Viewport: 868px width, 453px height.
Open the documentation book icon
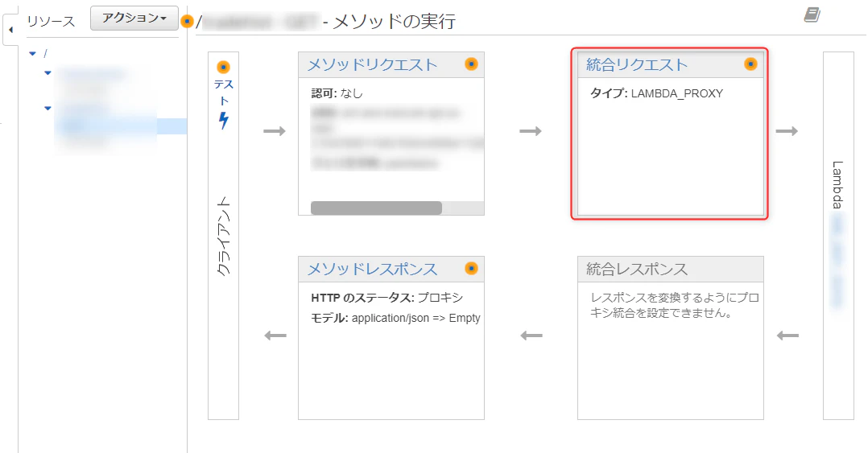click(x=812, y=15)
